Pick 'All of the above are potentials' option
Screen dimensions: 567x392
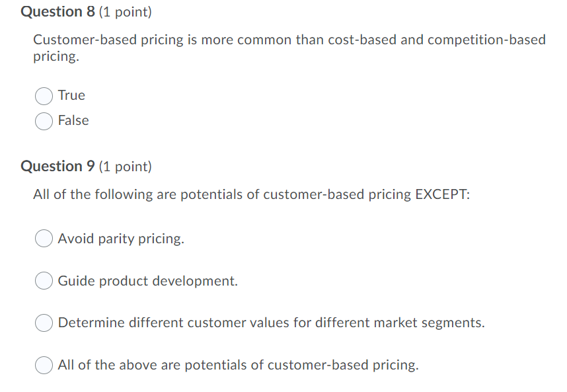coord(43,365)
